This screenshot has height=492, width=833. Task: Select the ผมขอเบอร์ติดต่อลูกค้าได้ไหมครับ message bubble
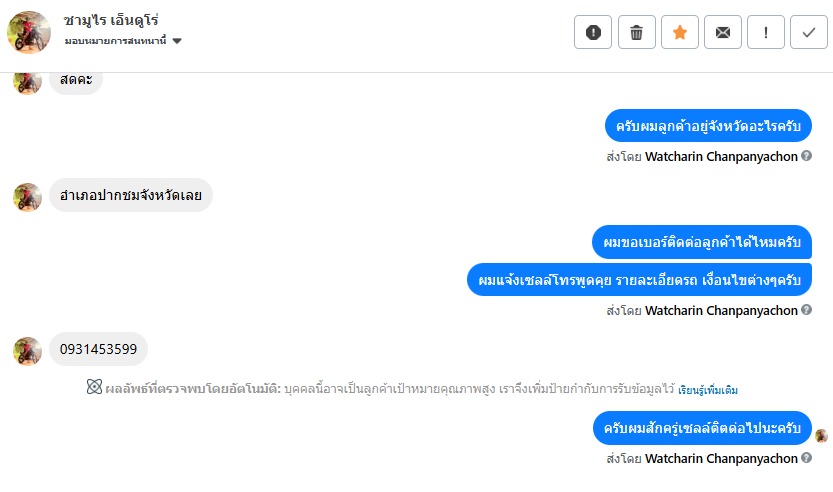701,243
